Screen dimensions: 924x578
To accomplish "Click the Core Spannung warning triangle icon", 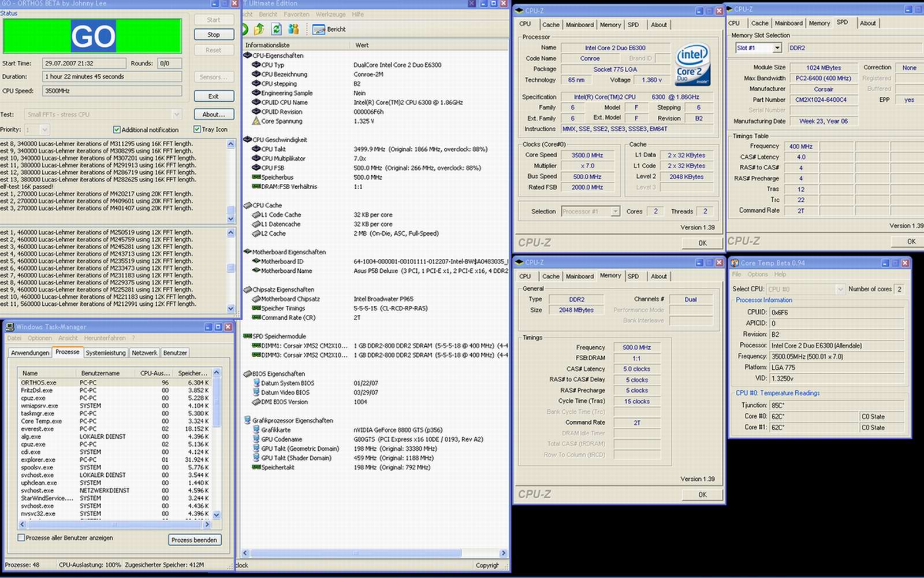I will (x=256, y=121).
